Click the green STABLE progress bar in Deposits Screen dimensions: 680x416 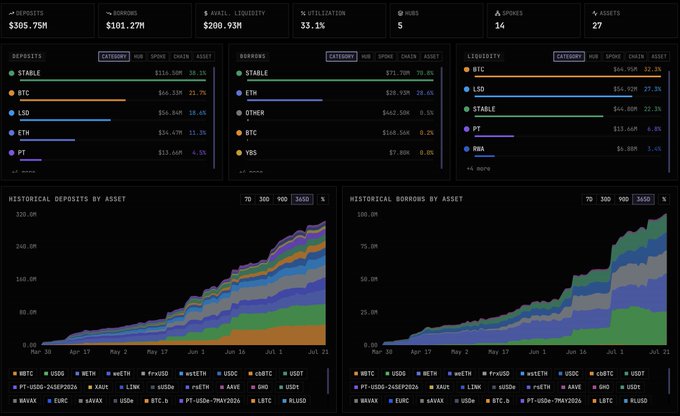coord(113,80)
